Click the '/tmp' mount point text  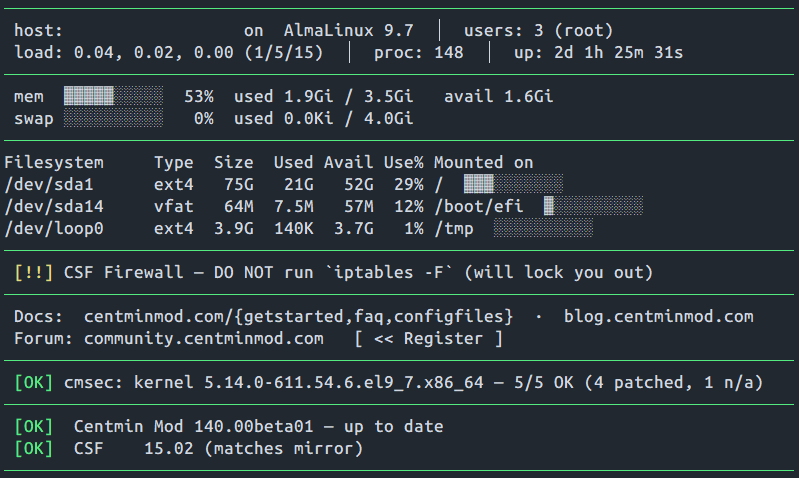click(x=454, y=228)
